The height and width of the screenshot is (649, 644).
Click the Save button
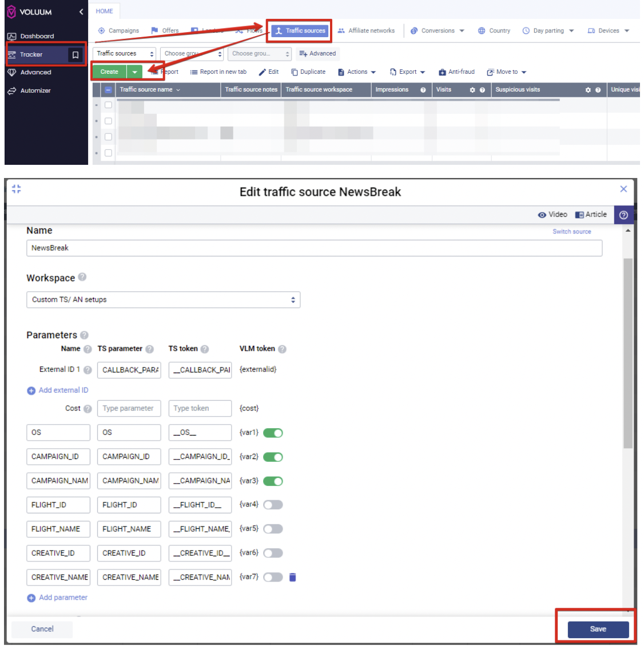tap(598, 630)
